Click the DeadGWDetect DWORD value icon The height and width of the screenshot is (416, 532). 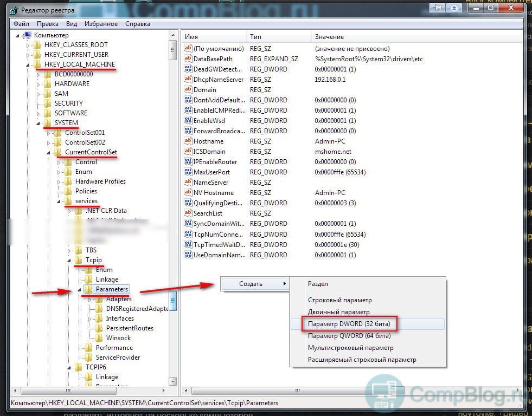[188, 69]
